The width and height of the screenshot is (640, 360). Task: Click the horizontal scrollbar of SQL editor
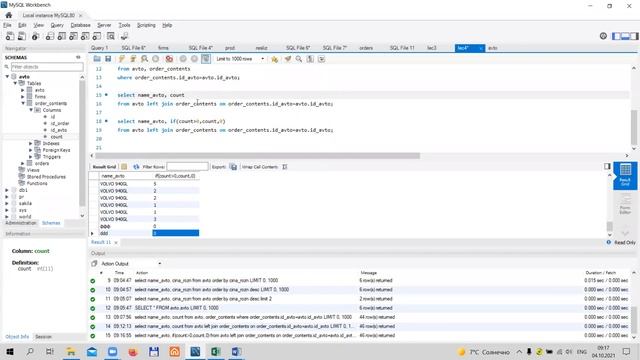[x=257, y=156]
